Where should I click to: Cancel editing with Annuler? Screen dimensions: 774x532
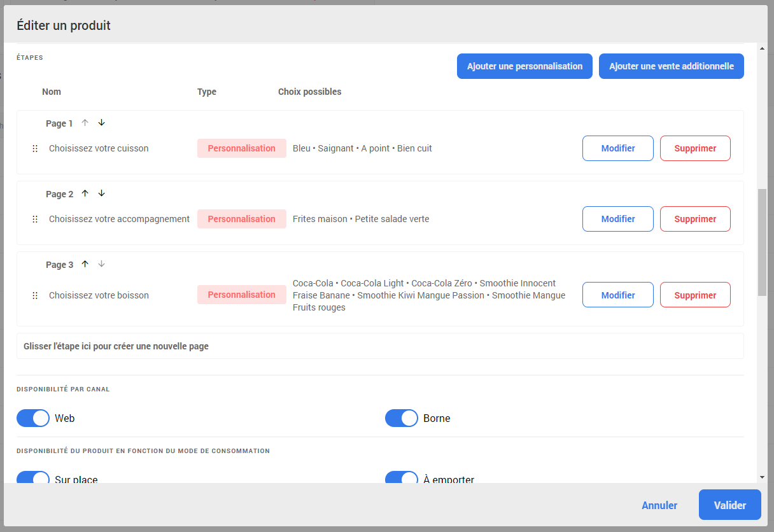[659, 505]
